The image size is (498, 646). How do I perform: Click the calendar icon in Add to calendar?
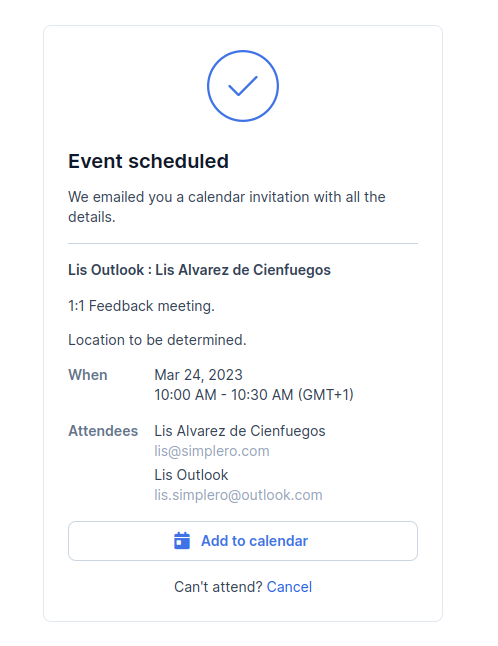point(182,541)
